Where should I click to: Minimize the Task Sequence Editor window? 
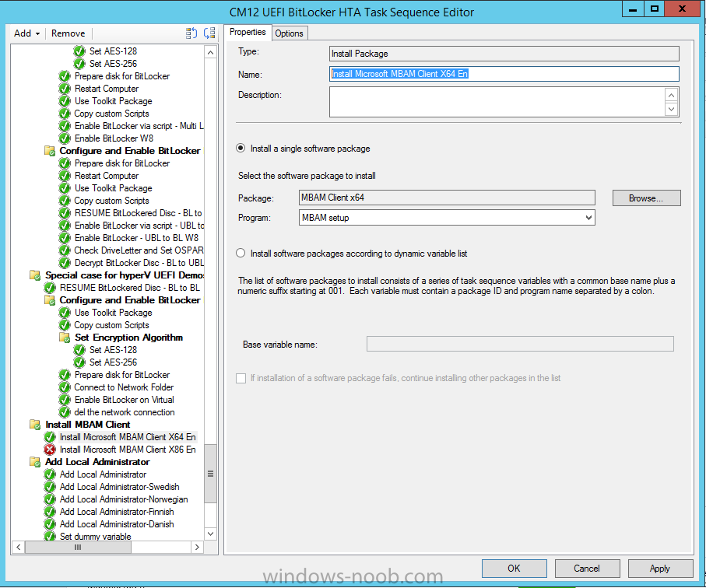(633, 9)
